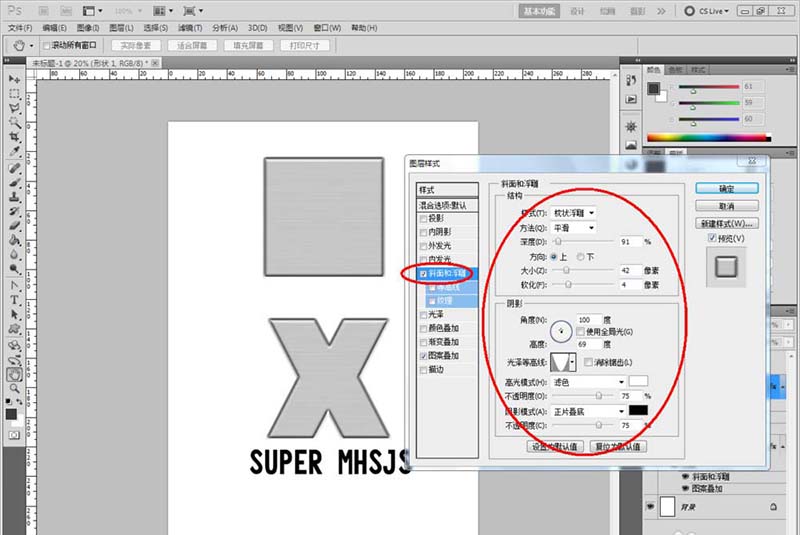800x535 pixels.
Task: Select the Zoom tool in toolbox
Action: [x=14, y=388]
